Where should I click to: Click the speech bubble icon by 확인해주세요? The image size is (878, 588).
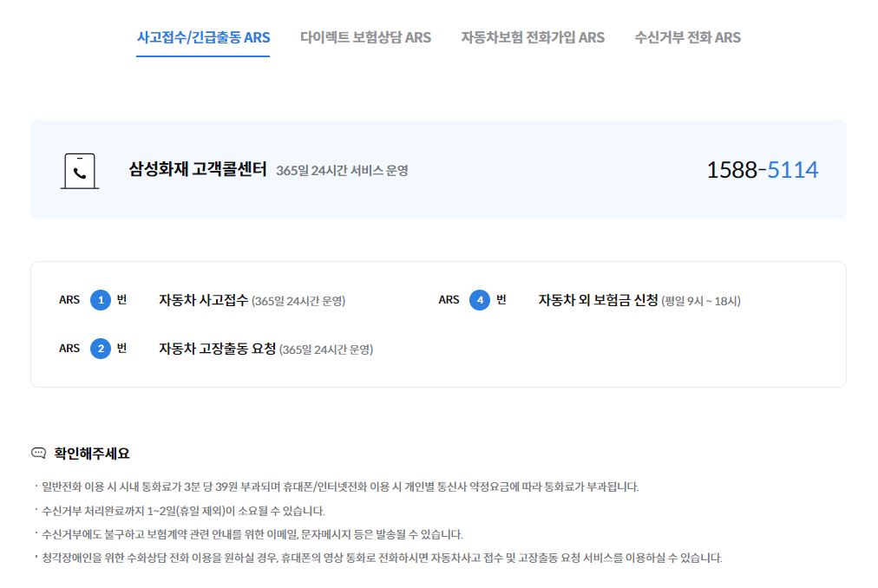point(39,453)
